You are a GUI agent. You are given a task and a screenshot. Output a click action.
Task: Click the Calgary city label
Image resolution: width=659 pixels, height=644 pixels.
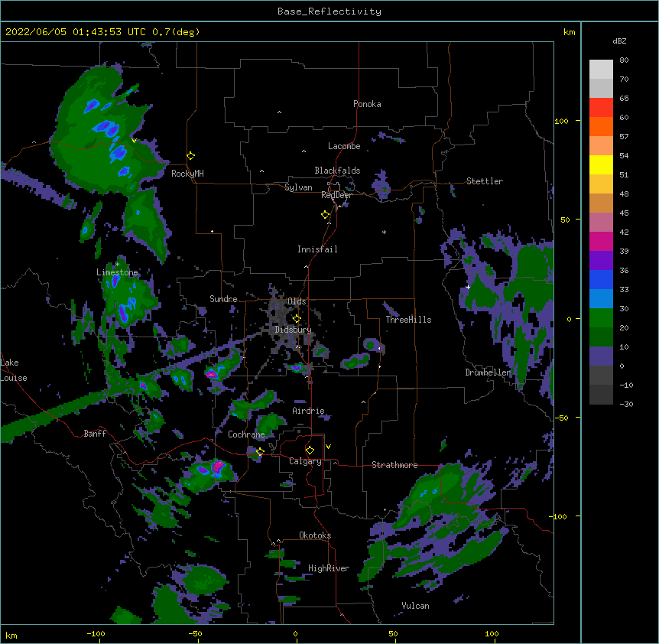pyautogui.click(x=305, y=461)
